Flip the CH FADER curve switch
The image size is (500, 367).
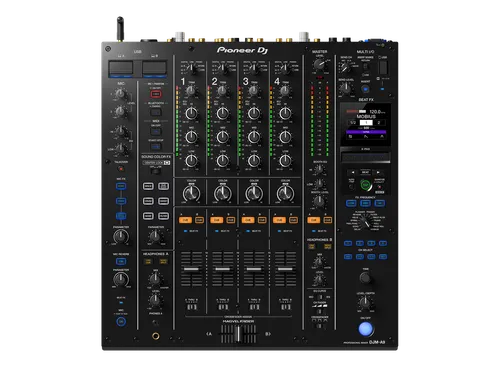click(320, 311)
